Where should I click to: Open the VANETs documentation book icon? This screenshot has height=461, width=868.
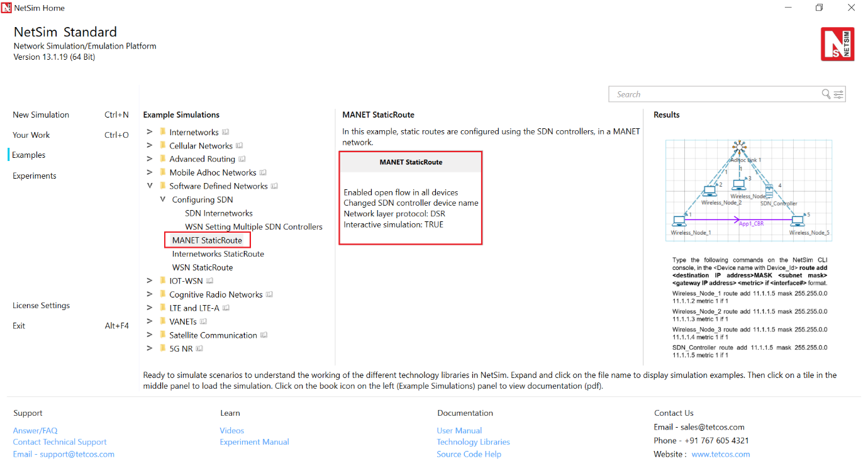(x=203, y=321)
